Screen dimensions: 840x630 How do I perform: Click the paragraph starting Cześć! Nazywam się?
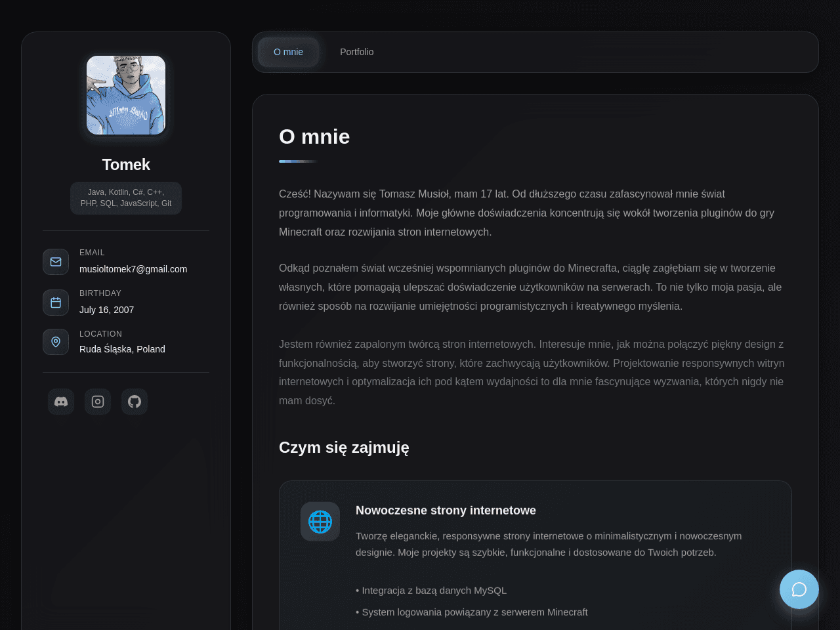(x=527, y=213)
